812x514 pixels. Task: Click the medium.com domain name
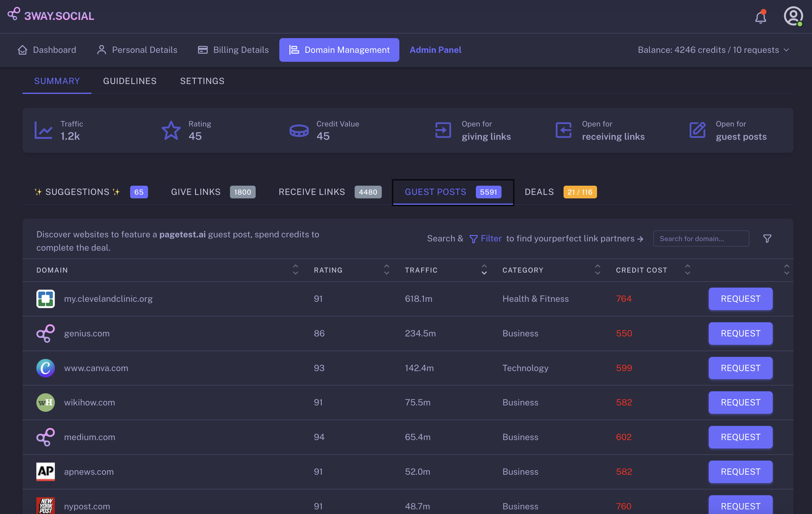[90, 437]
